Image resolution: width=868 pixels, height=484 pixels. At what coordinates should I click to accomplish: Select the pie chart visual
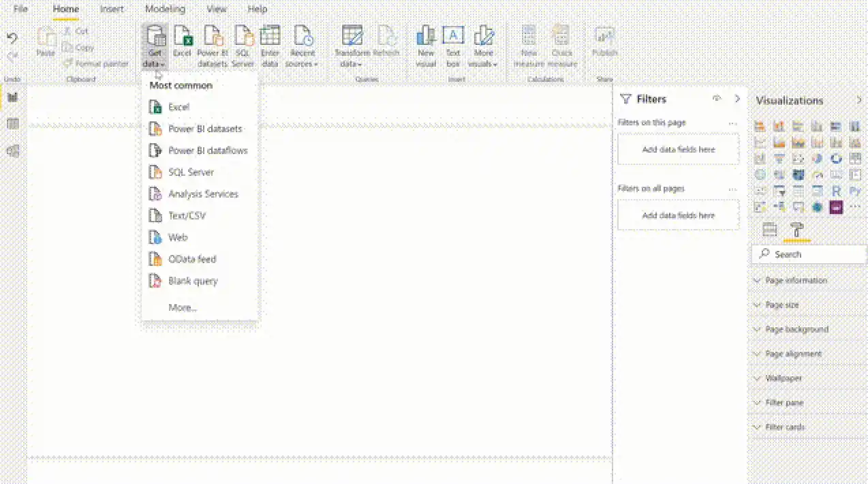(817, 158)
